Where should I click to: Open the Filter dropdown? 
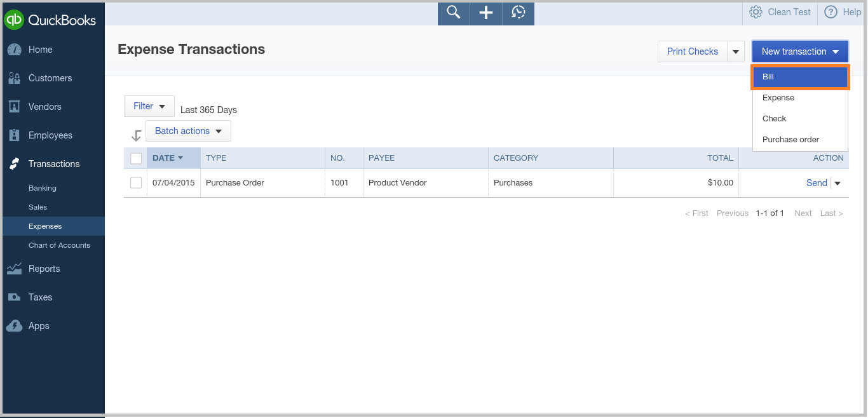click(149, 106)
